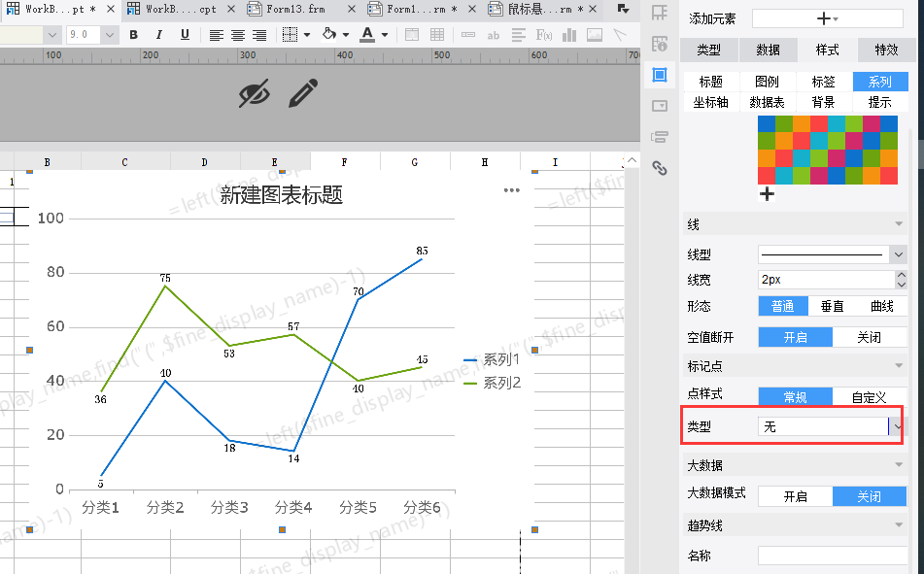Click the pencil edit icon above the sheet
The height and width of the screenshot is (574, 924).
tap(303, 93)
